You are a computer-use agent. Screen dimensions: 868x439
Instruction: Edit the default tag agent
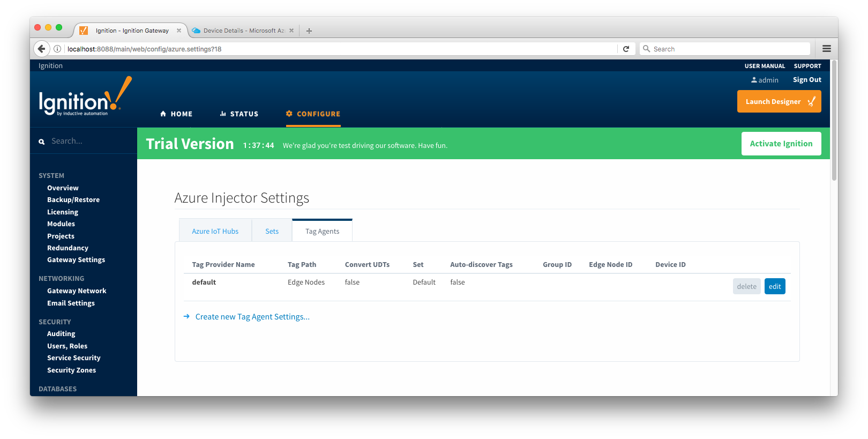click(774, 287)
